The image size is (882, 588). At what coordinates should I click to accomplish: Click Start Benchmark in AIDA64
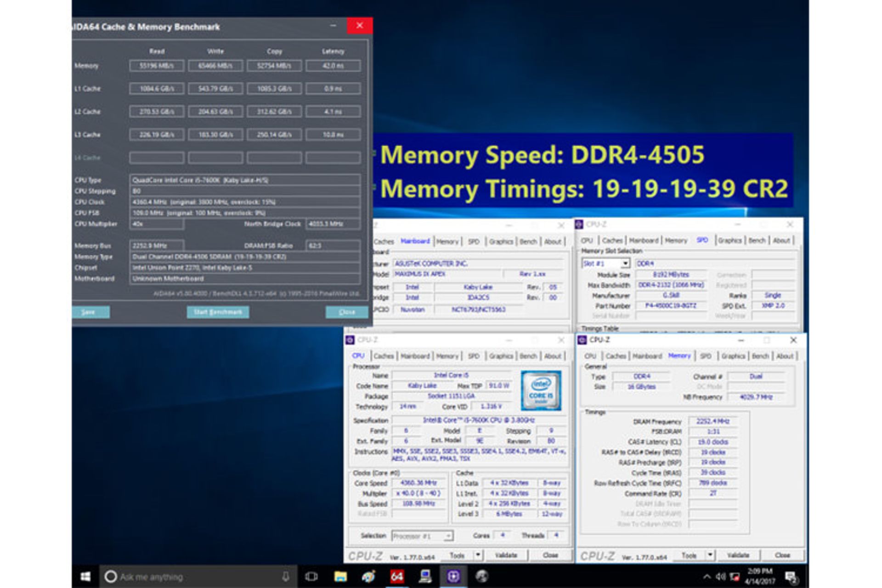coord(218,312)
